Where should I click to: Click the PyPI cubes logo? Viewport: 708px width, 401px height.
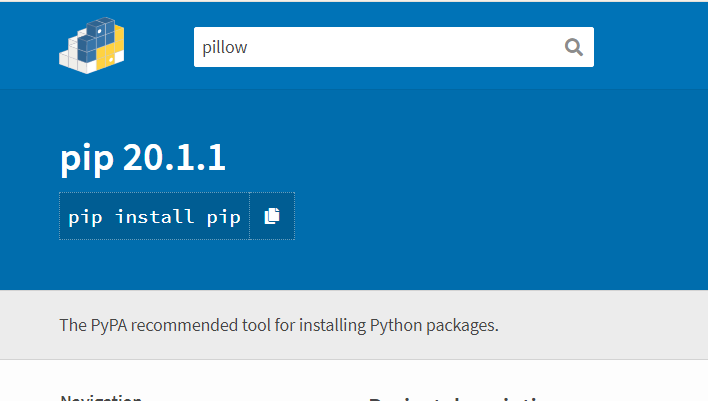pyautogui.click(x=91, y=46)
